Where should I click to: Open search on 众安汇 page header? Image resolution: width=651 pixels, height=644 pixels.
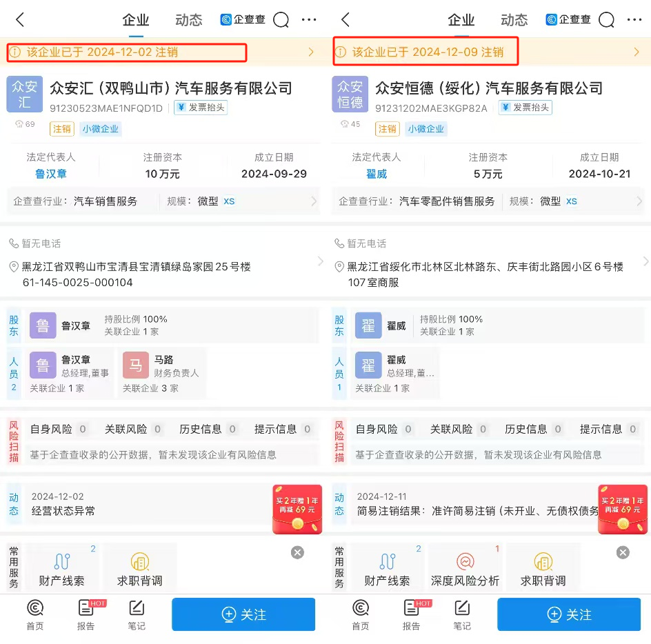coord(281,19)
